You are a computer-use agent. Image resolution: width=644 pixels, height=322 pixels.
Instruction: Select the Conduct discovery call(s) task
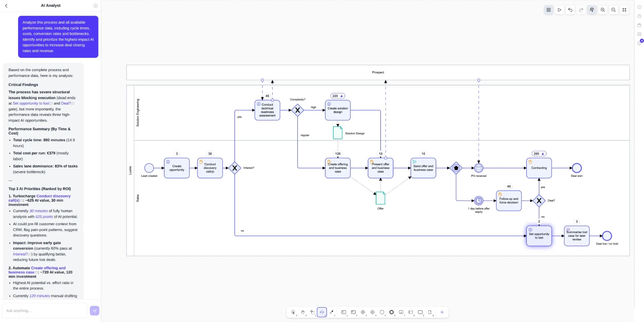coord(210,168)
